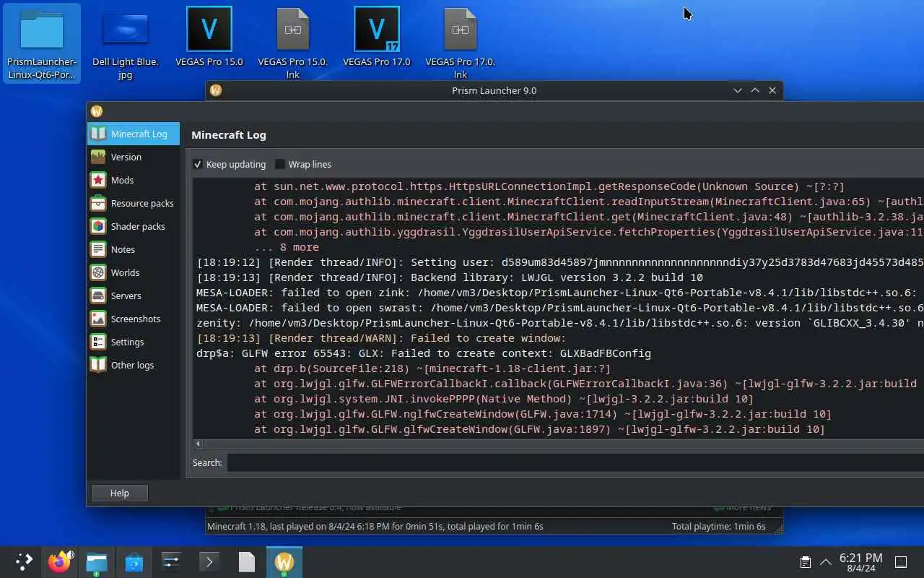The height and width of the screenshot is (578, 924).
Task: Enable the Wrap lines checkbox
Action: (x=280, y=165)
